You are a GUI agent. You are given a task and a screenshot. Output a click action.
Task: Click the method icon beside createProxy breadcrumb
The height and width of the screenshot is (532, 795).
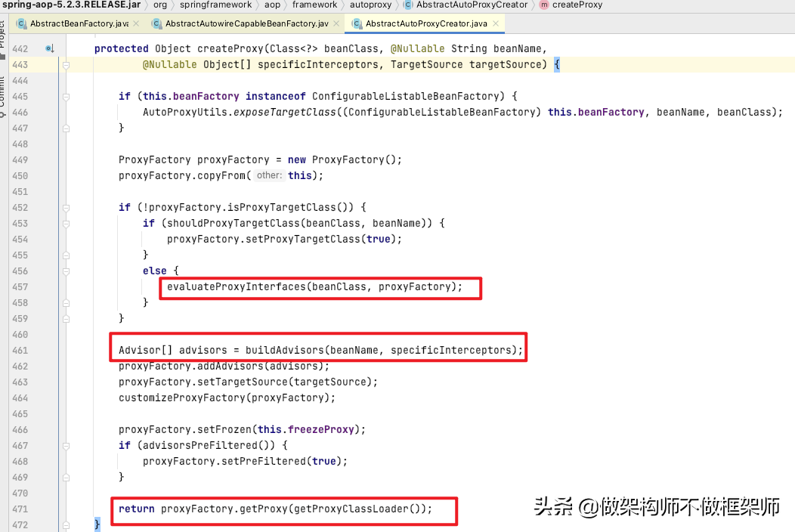click(544, 5)
